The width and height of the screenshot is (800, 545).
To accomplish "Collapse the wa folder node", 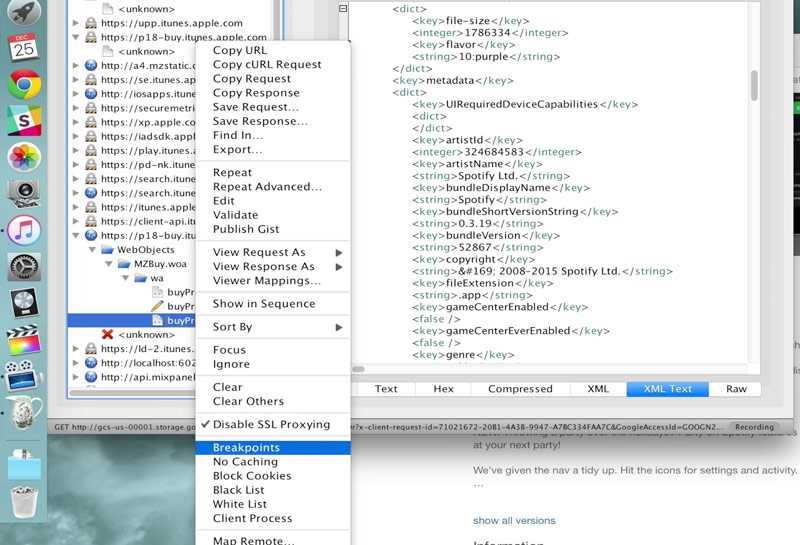I will point(126,278).
